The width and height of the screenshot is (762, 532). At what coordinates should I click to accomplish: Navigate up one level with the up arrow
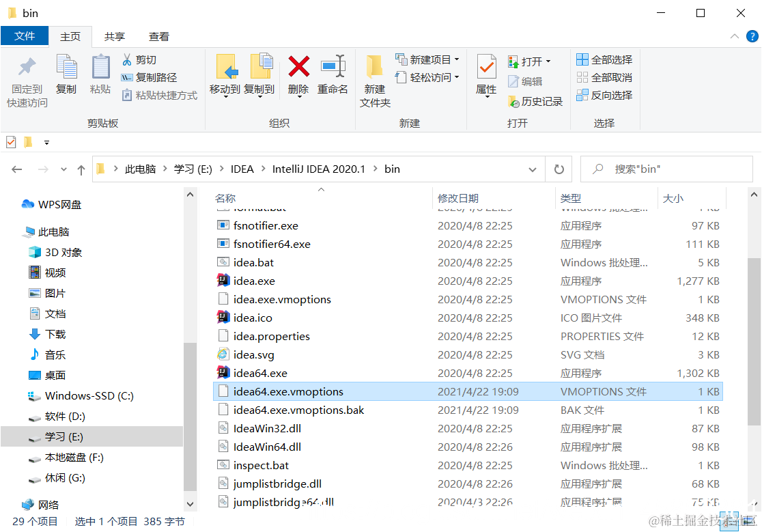pos(81,169)
